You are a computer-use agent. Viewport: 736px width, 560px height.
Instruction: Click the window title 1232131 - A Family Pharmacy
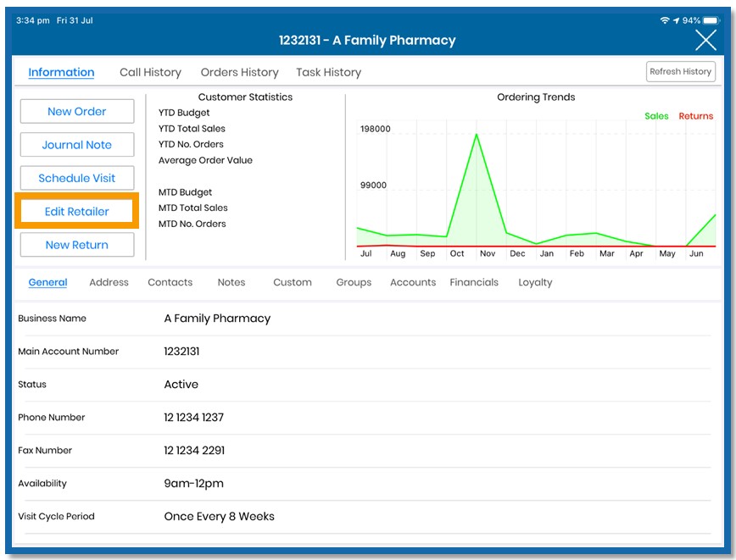pos(367,41)
